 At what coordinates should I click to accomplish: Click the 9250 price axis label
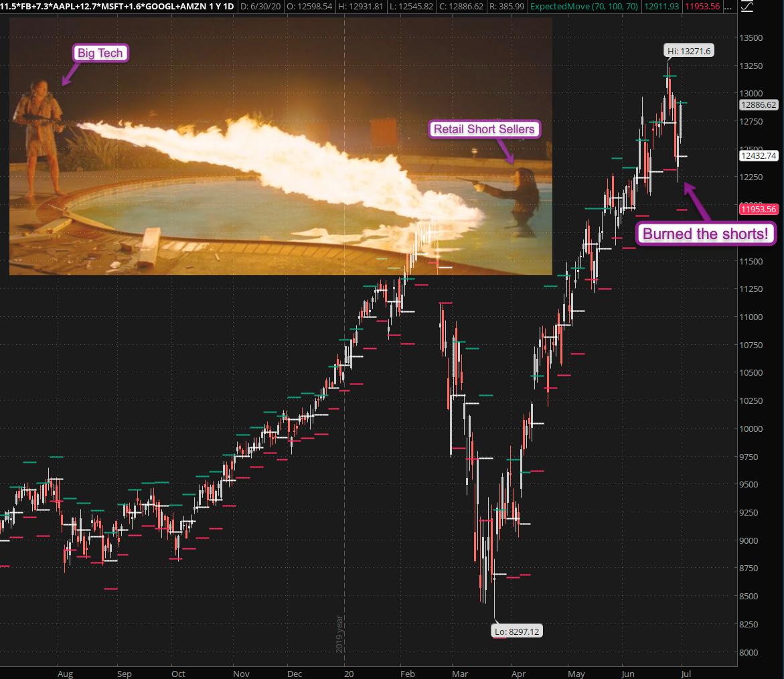click(x=749, y=512)
